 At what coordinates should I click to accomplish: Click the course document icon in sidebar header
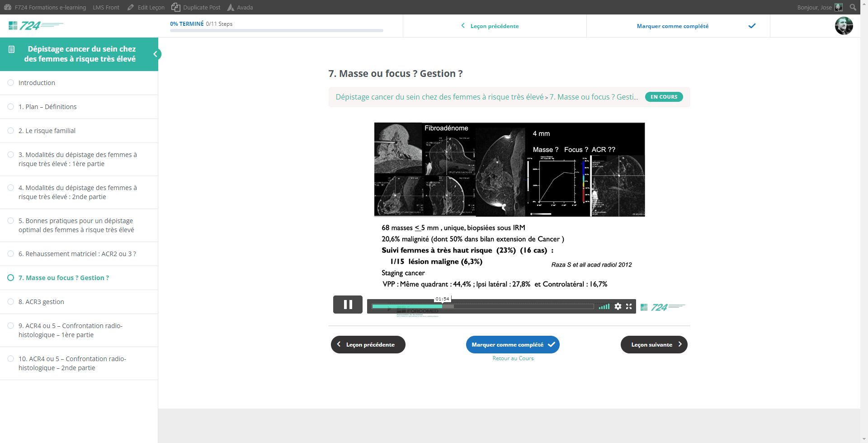pyautogui.click(x=12, y=49)
